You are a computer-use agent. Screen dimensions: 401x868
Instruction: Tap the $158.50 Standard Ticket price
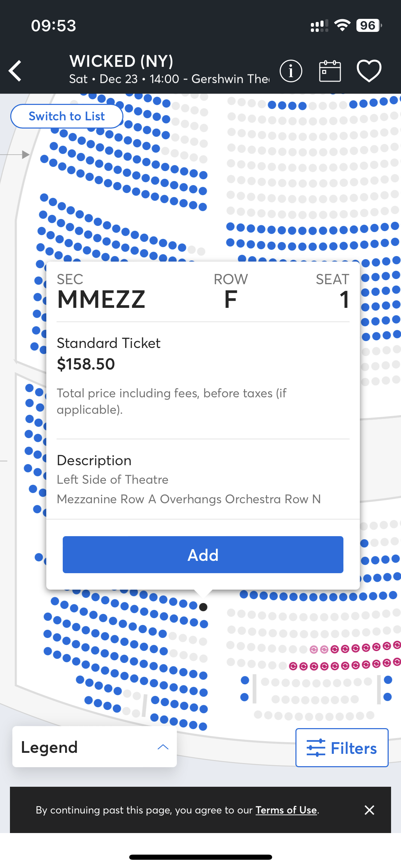coord(86,364)
